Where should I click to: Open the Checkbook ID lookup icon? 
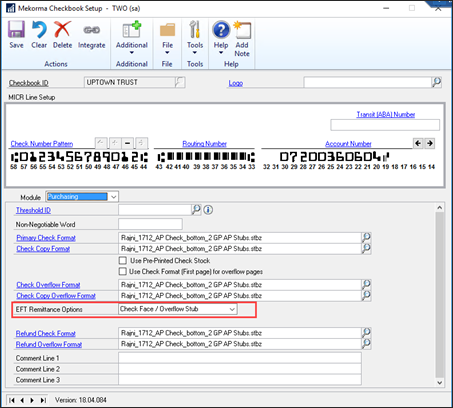tap(180, 82)
